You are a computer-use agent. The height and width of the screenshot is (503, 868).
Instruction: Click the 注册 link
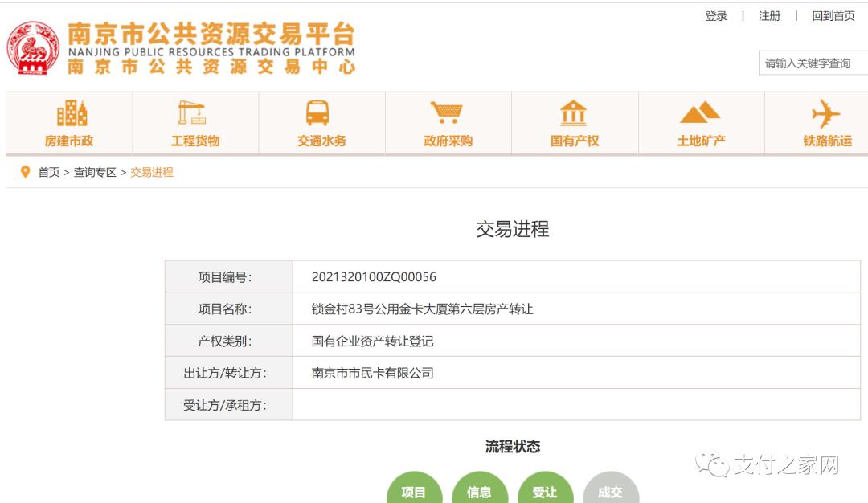click(x=769, y=16)
